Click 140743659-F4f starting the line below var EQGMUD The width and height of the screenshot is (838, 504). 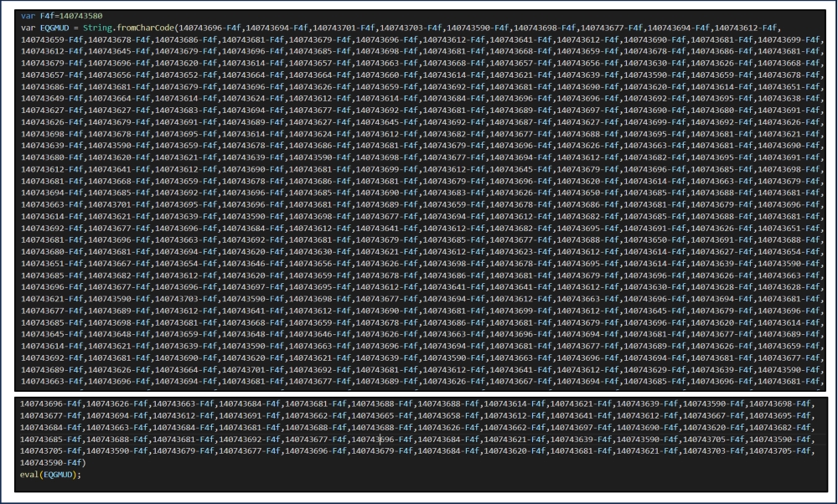(52, 39)
